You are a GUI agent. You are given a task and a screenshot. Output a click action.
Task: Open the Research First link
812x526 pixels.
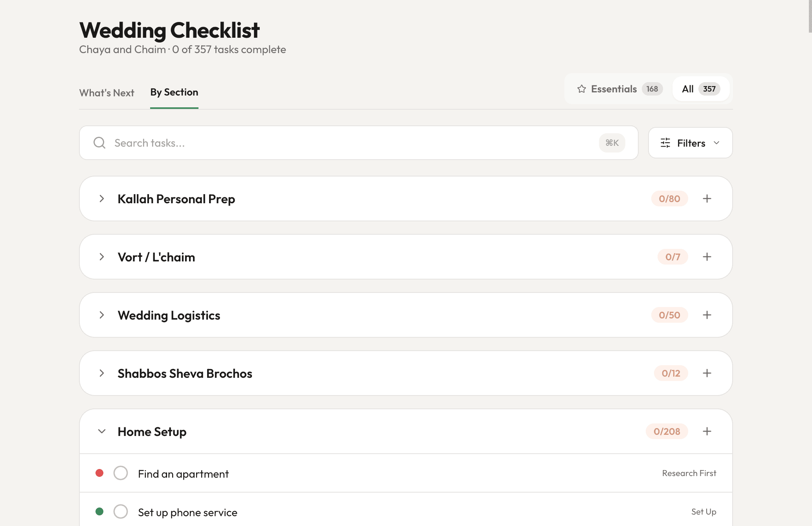click(x=689, y=473)
